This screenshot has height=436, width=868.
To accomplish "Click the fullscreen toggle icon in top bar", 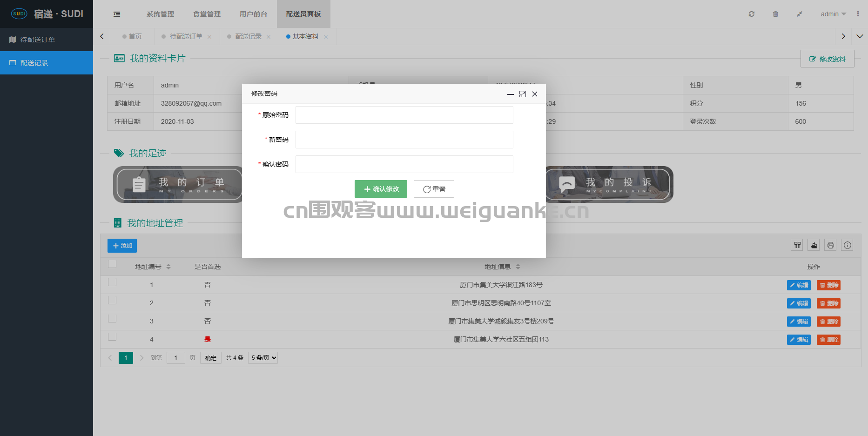I will tap(799, 14).
